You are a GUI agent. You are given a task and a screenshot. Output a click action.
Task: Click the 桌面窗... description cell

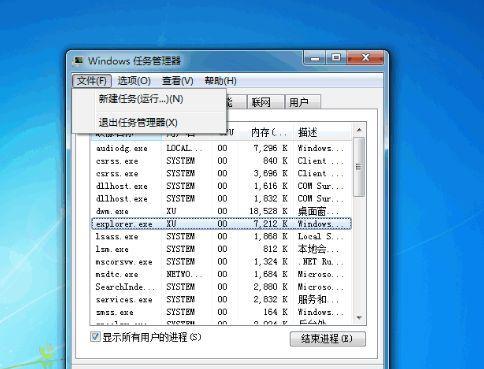tap(318, 211)
